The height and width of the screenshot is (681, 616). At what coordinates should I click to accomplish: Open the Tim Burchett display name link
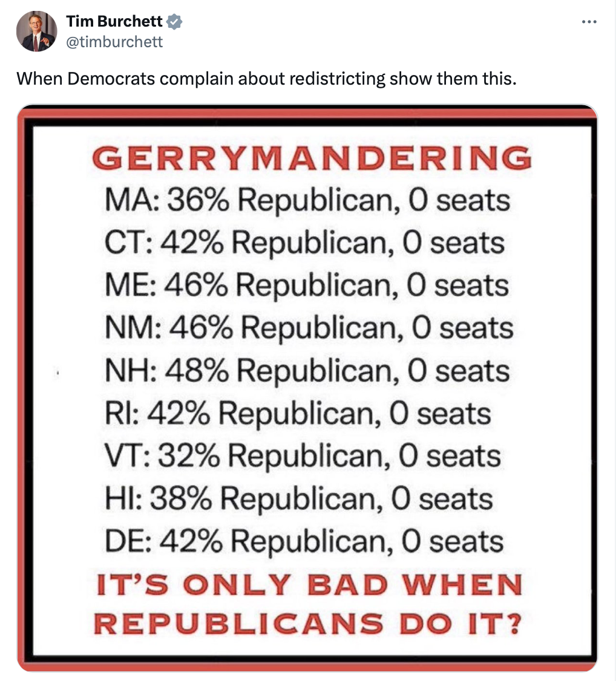[114, 22]
